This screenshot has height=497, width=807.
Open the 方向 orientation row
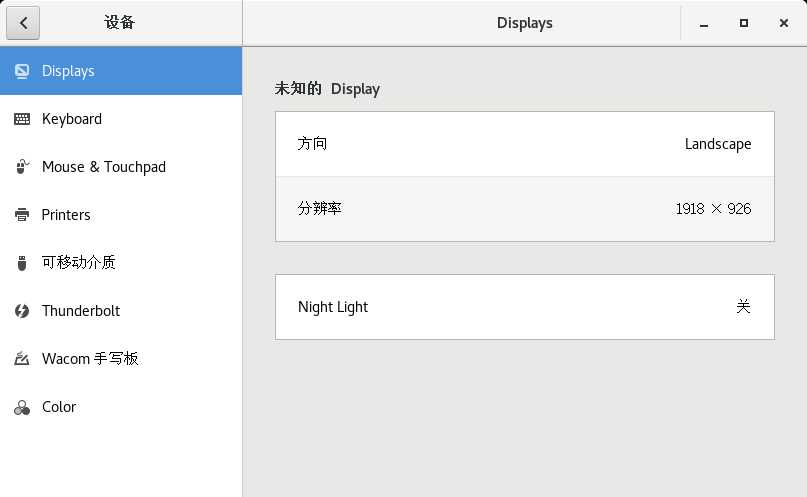pos(313,144)
